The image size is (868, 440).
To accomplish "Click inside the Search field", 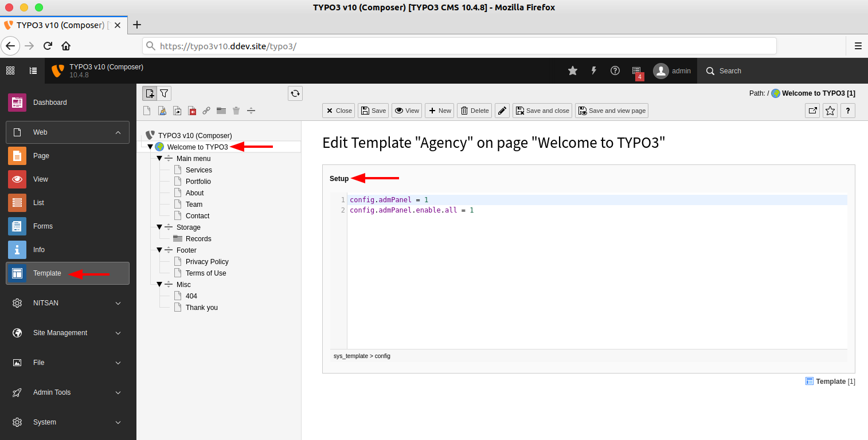I will point(740,70).
